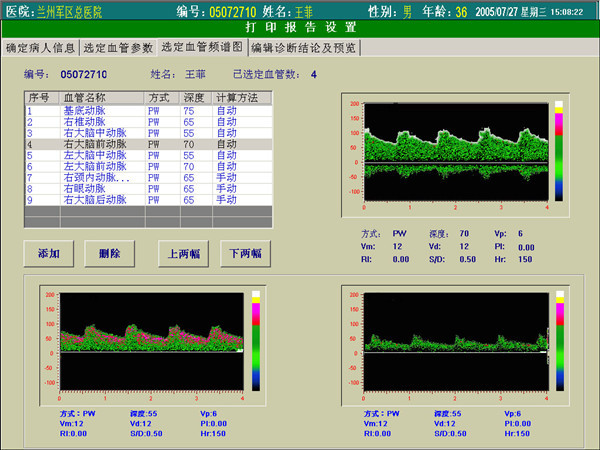Screen dimensions: 600x450
Task: Select the 选定血管频谱图 tab
Action: pyautogui.click(x=201, y=47)
